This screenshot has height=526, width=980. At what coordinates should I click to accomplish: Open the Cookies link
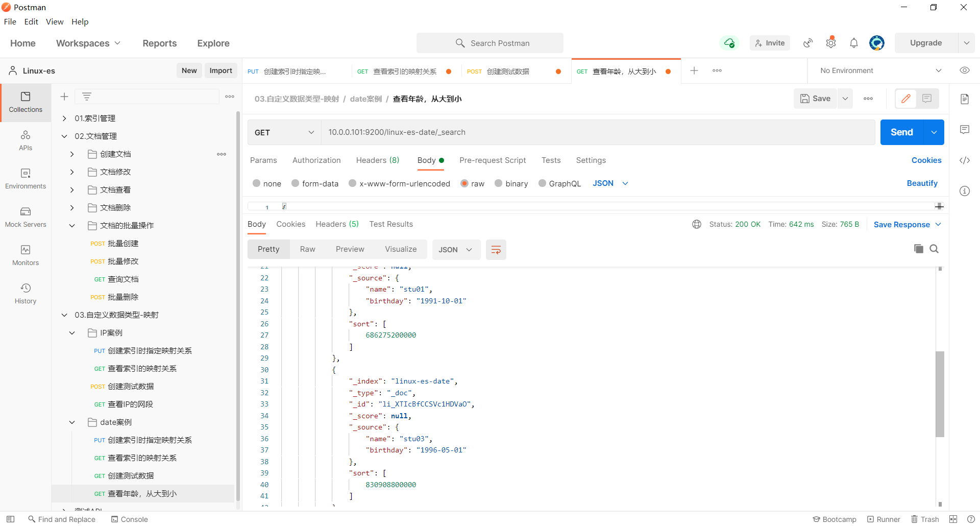[x=926, y=160]
